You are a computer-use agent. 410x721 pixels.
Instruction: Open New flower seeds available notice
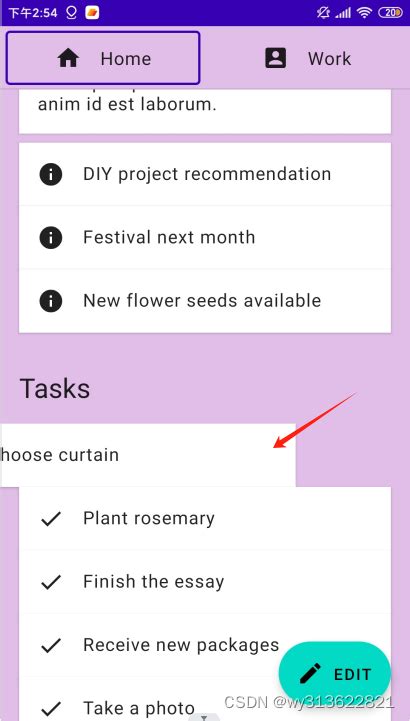click(x=205, y=301)
